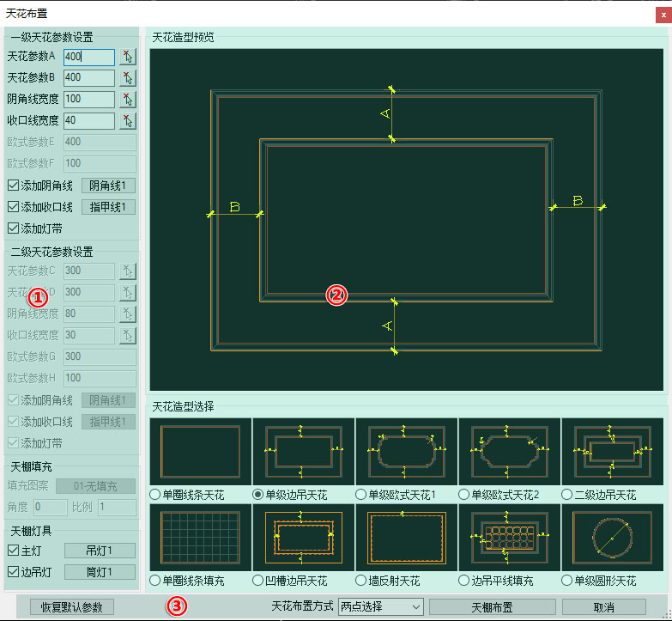Close the 天花布置 dialog

(x=663, y=15)
